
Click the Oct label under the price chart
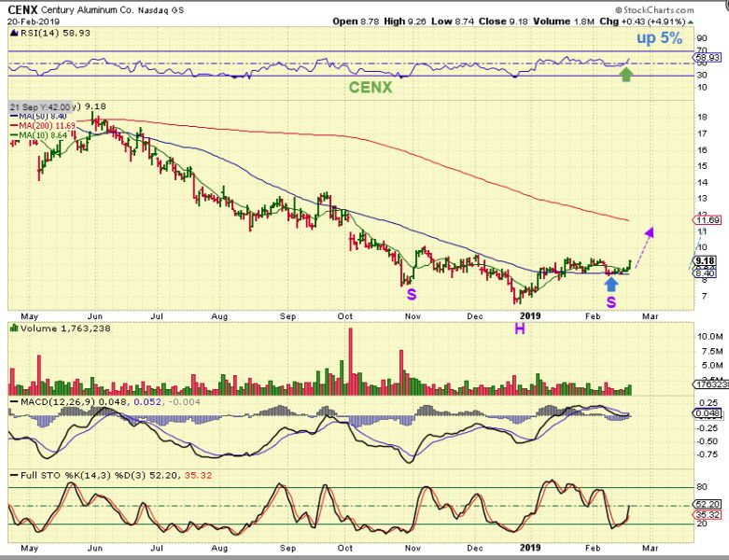344,316
